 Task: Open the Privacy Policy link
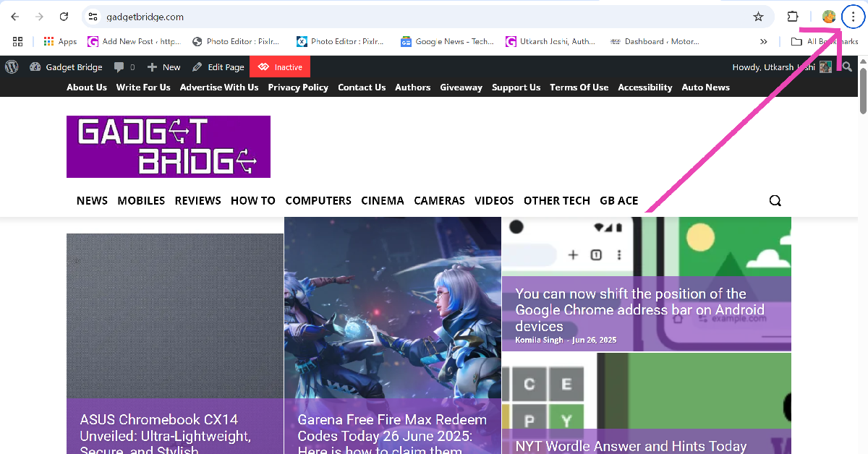pos(298,87)
